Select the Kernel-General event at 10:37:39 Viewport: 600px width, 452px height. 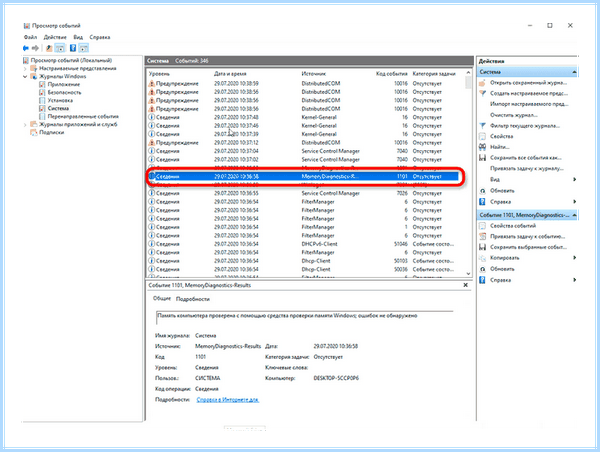305,134
